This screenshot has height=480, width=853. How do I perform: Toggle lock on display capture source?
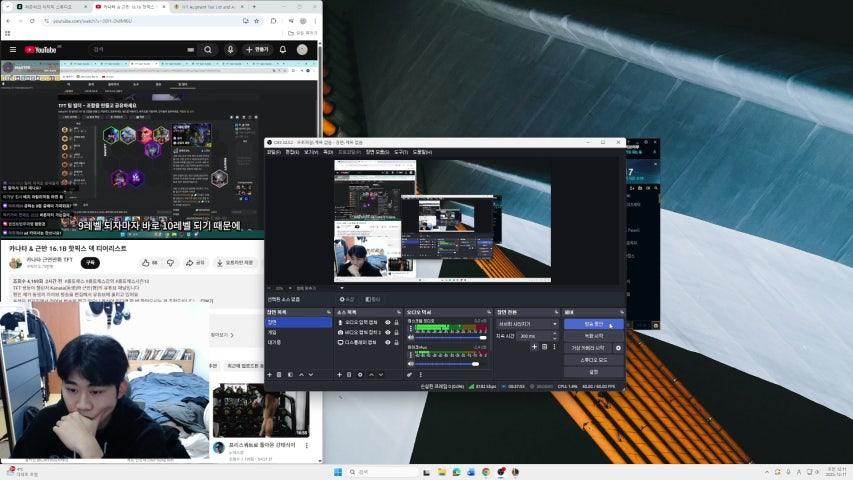click(x=397, y=342)
